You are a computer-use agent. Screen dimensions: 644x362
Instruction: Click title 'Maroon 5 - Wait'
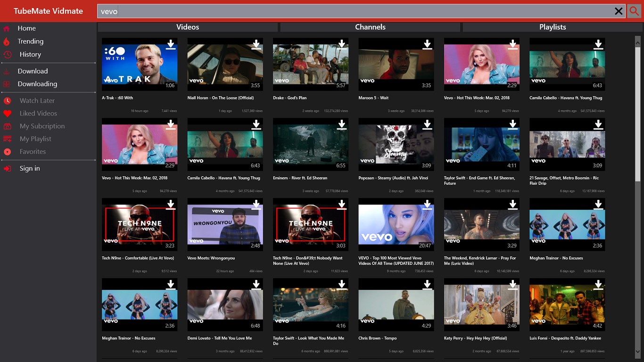[373, 98]
